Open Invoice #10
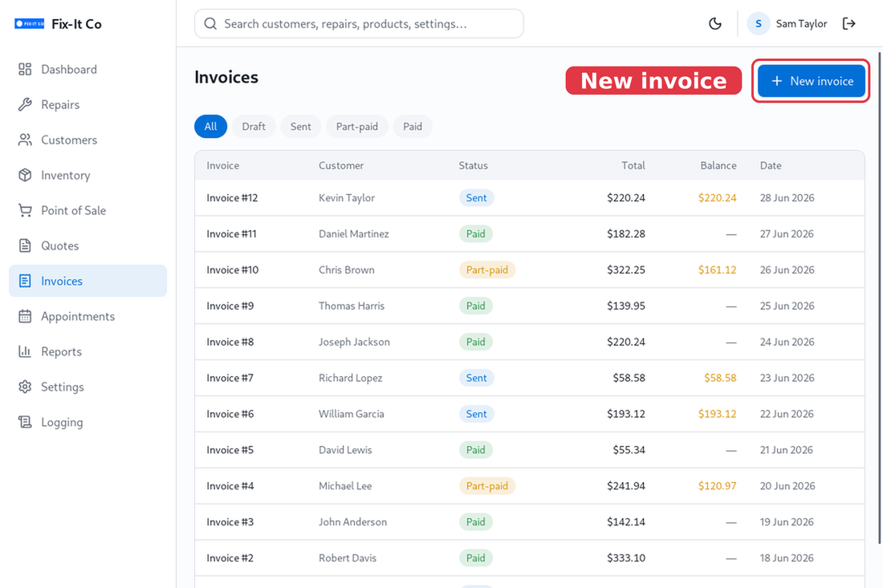 (x=529, y=270)
